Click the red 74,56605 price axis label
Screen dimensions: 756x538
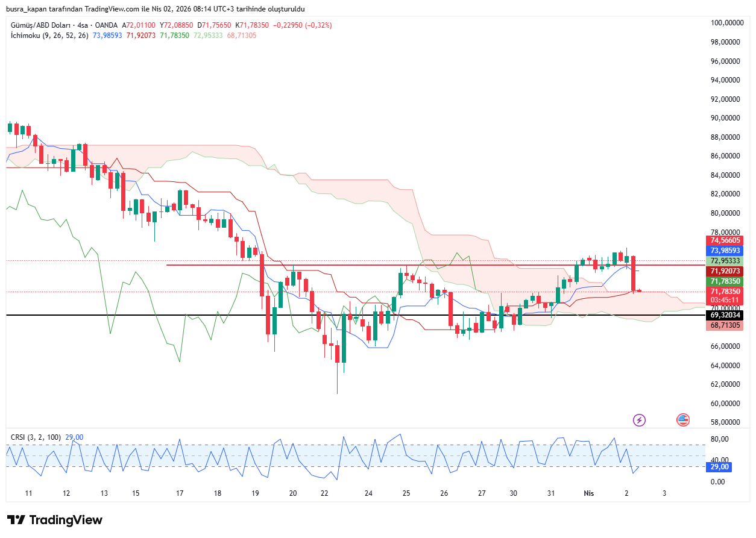click(725, 240)
